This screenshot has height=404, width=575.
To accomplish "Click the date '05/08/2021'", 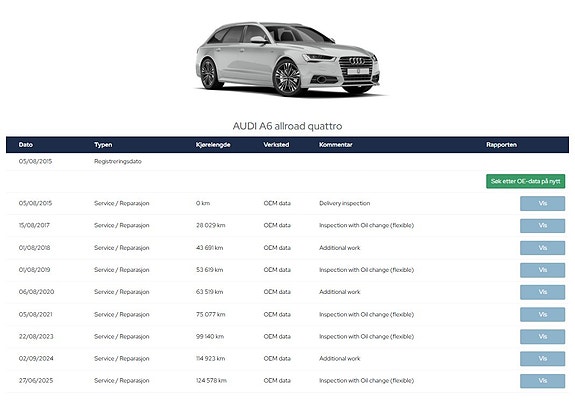I will click(x=36, y=315).
